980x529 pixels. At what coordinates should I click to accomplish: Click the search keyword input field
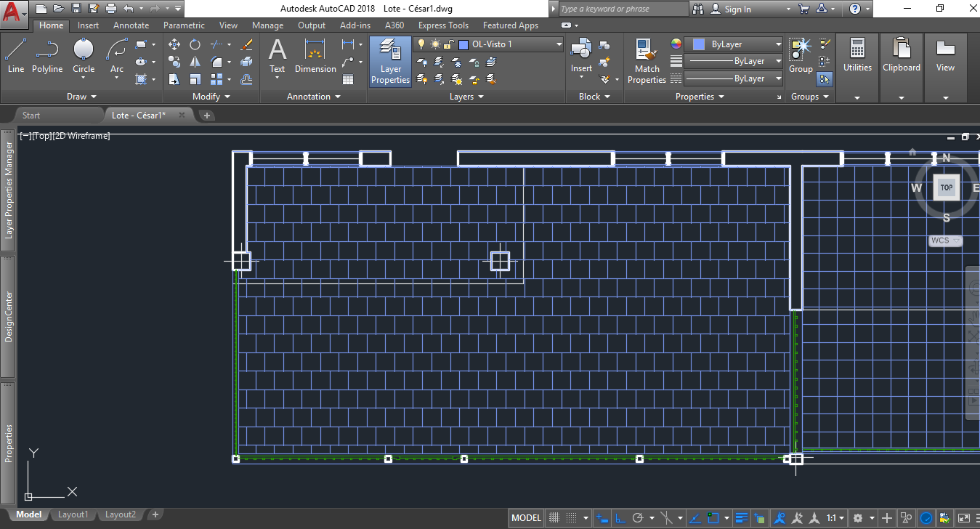[623, 9]
